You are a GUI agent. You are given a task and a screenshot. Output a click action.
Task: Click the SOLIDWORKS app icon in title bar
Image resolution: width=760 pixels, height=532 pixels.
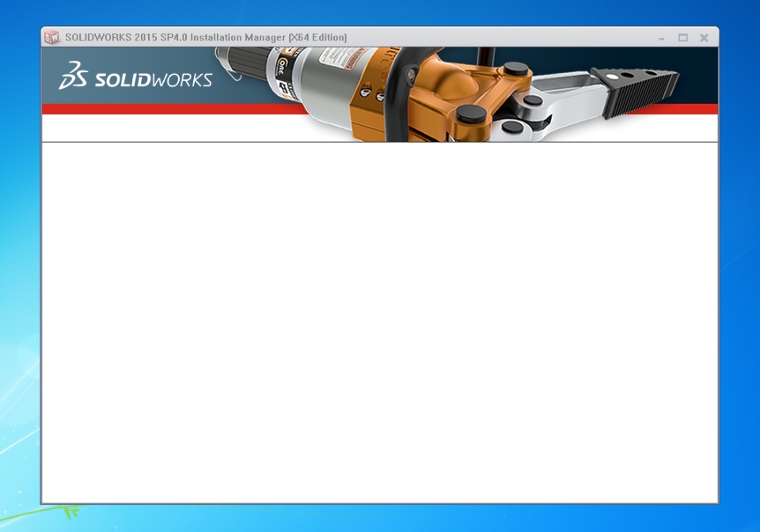[x=51, y=37]
